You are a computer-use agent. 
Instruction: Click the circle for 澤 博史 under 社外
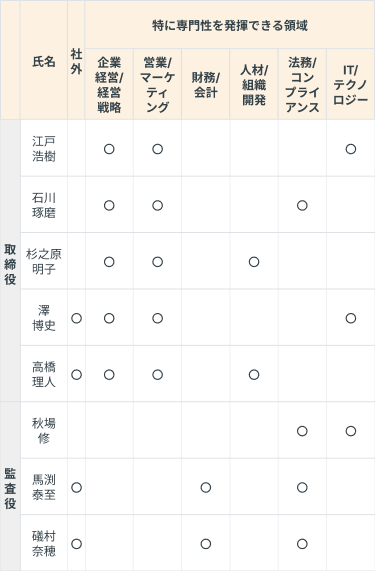(76, 318)
